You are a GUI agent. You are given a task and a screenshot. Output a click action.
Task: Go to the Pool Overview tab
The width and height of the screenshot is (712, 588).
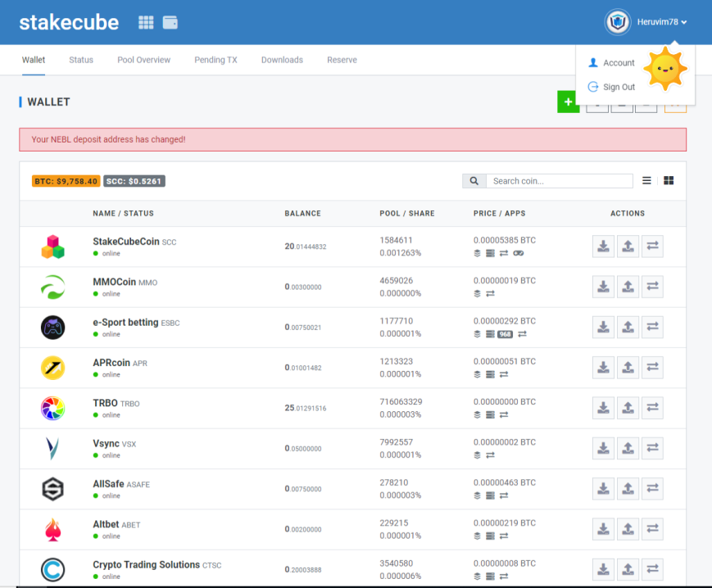(x=143, y=60)
